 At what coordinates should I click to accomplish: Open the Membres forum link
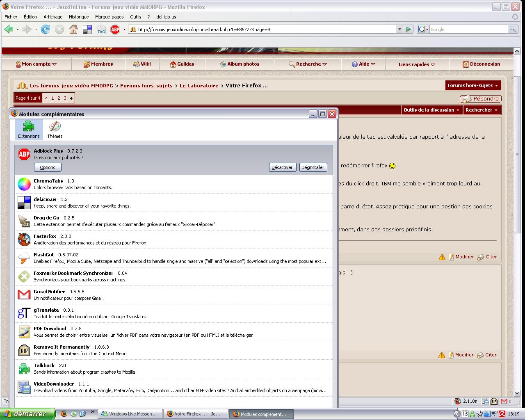(x=98, y=64)
